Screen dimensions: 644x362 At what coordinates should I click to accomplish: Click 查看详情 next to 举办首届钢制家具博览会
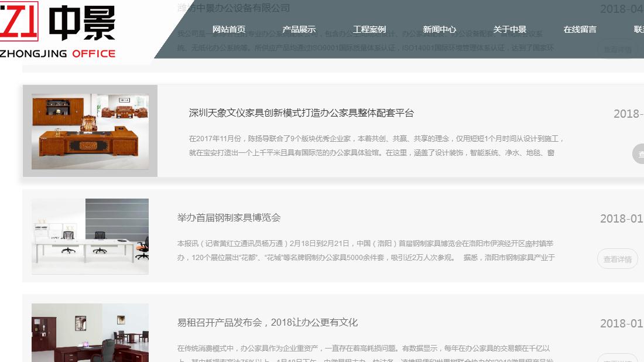pyautogui.click(x=618, y=258)
